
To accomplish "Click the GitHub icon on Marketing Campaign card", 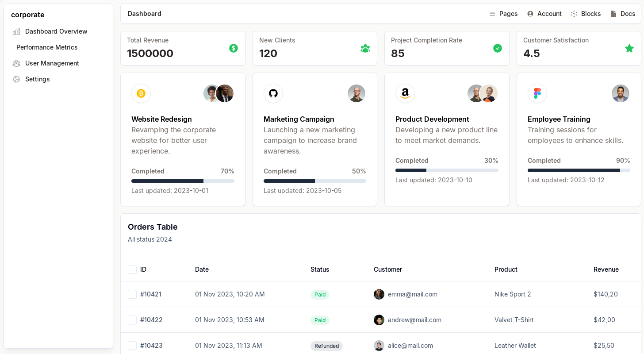I will point(273,93).
